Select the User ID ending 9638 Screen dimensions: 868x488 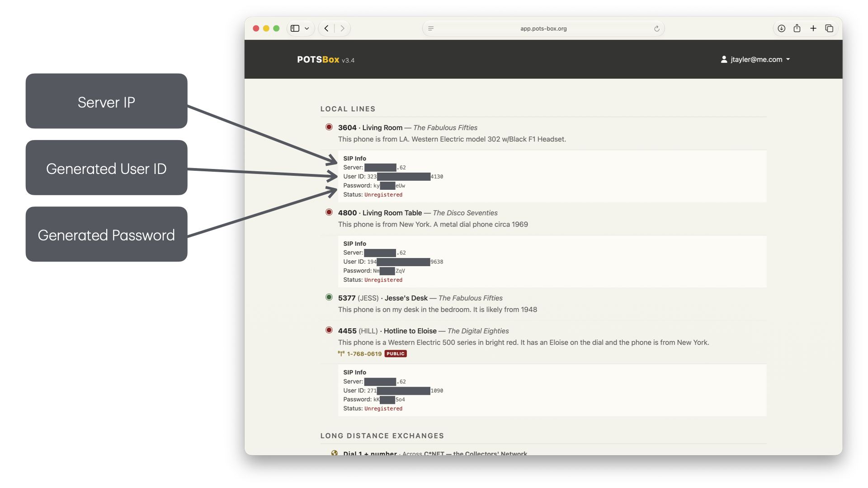point(405,262)
